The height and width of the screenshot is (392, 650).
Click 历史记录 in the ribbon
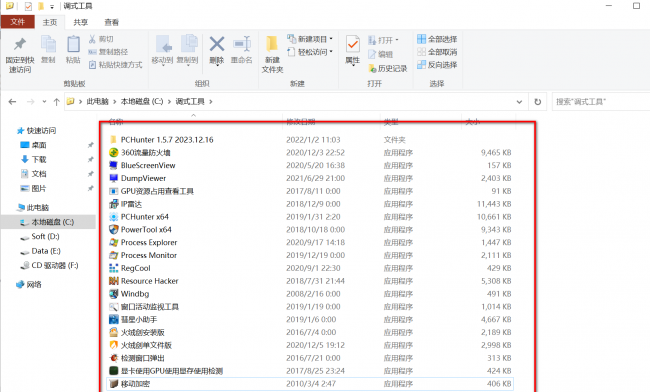[x=388, y=68]
